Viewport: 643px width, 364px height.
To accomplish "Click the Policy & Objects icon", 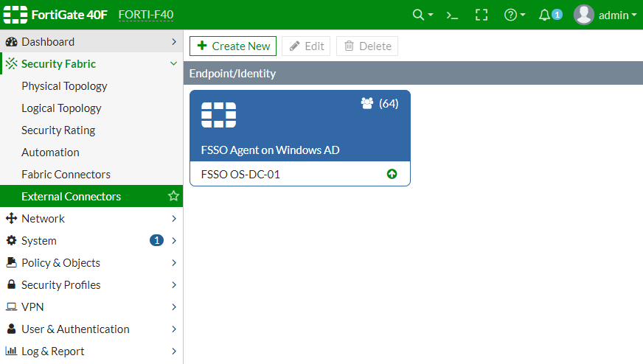I will point(12,262).
